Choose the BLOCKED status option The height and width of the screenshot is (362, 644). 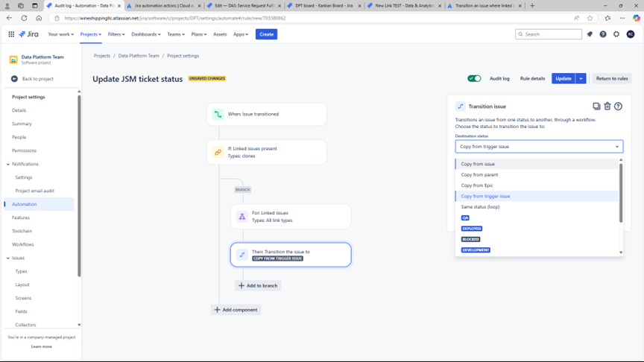tap(470, 239)
